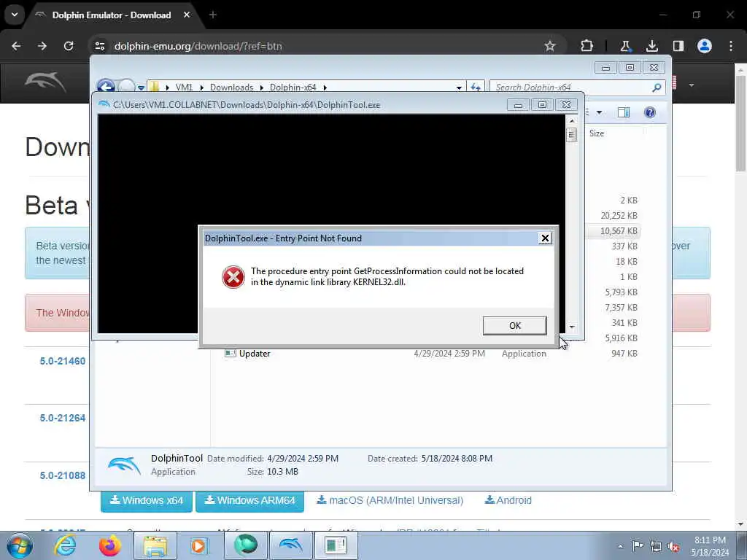Open the Windows Start menu
This screenshot has height=560, width=747.
pyautogui.click(x=19, y=545)
